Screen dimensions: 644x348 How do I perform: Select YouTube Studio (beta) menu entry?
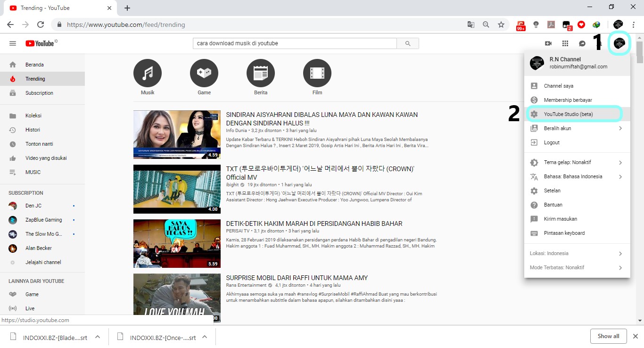click(568, 114)
